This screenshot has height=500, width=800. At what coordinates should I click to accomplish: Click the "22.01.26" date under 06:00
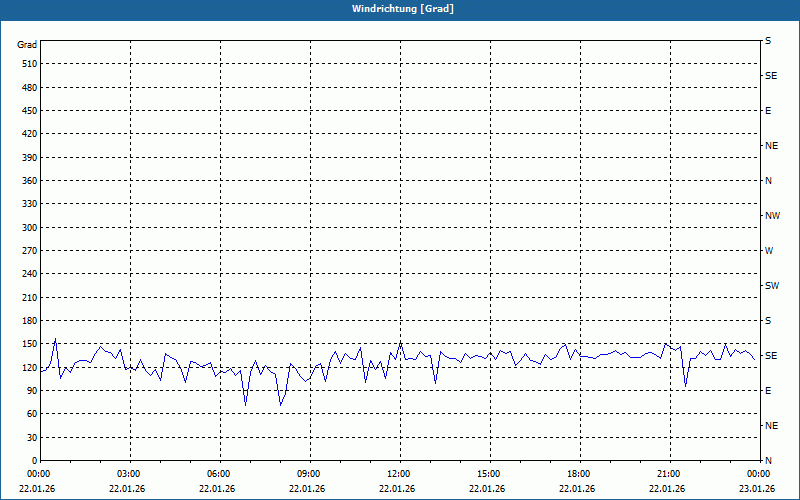(217, 489)
